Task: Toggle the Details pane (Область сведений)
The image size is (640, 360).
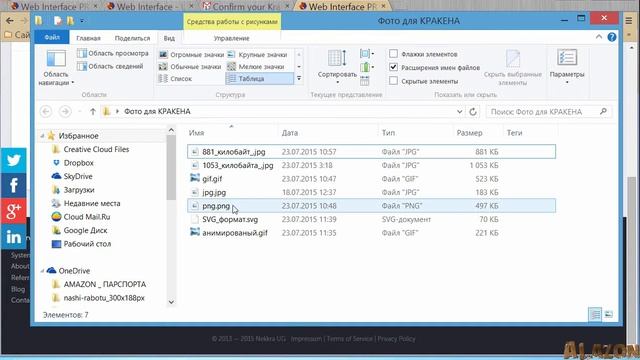Action: pos(110,66)
